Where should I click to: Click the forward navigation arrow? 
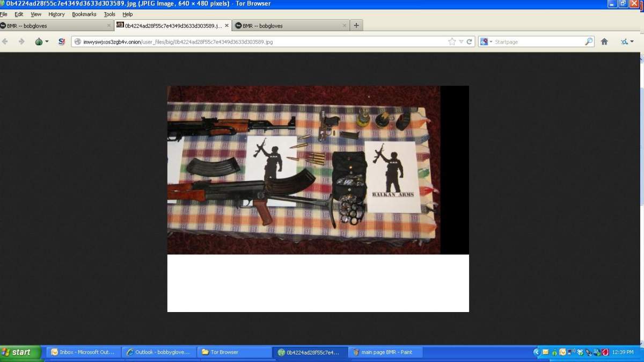21,41
